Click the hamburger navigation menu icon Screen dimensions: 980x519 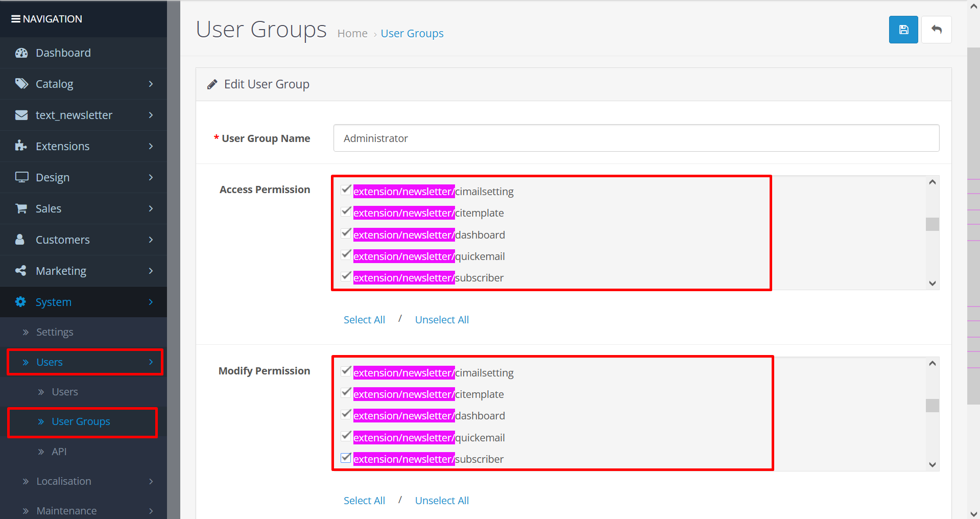pyautogui.click(x=16, y=19)
